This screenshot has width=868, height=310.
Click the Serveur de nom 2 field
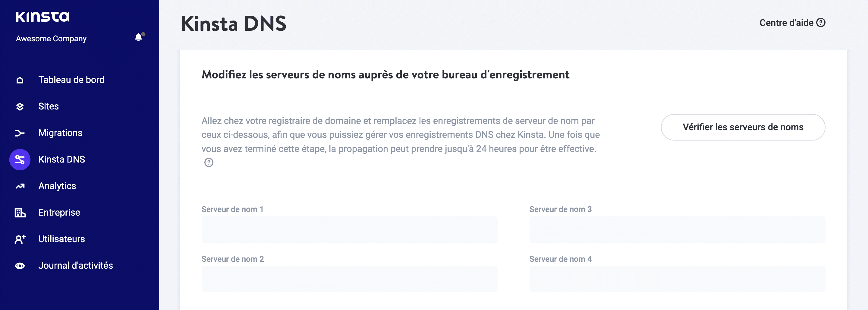tap(349, 279)
